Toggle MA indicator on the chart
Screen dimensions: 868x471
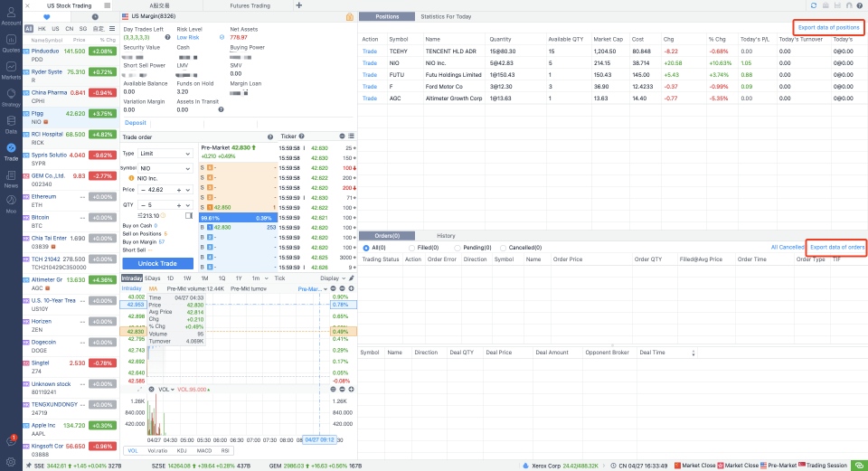click(153, 288)
